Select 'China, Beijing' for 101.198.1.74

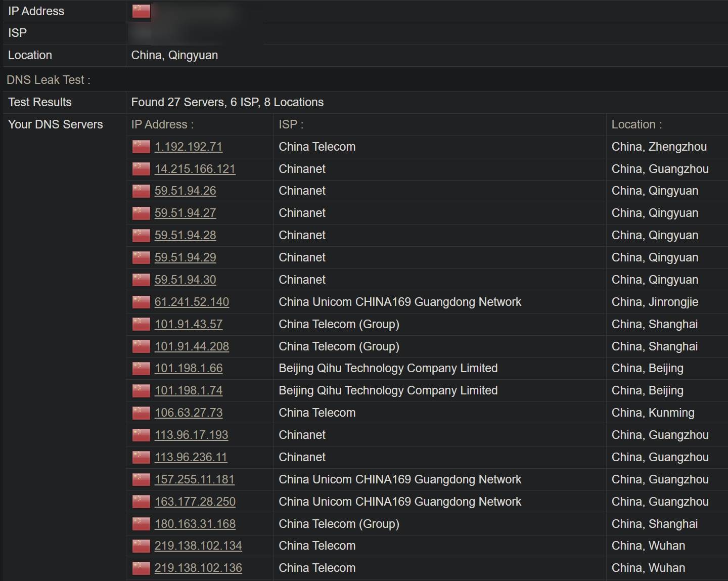tap(648, 390)
